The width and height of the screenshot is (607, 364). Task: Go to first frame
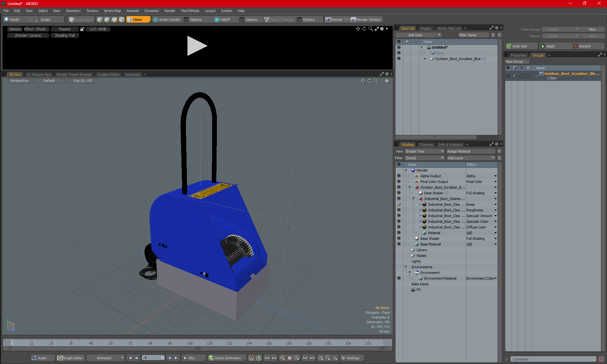[x=129, y=358]
